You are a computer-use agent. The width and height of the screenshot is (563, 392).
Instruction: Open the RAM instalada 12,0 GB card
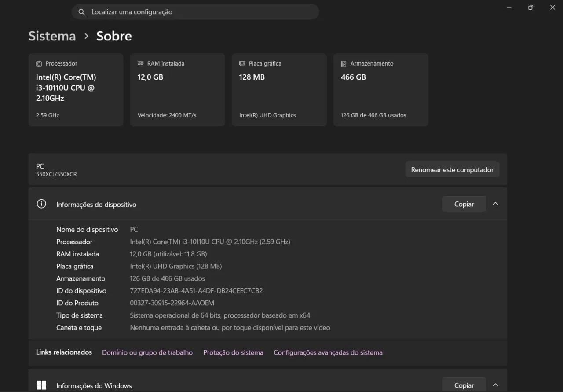click(x=178, y=90)
